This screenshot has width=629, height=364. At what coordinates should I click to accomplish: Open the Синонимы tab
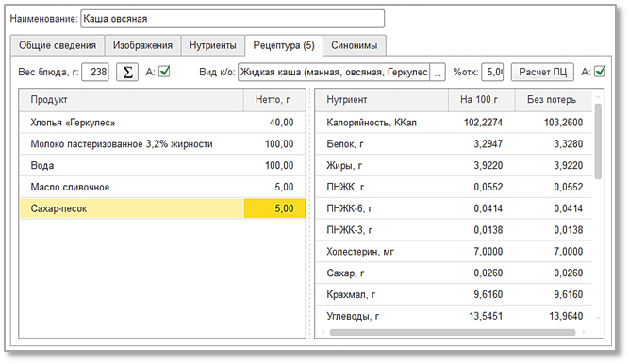click(x=355, y=45)
